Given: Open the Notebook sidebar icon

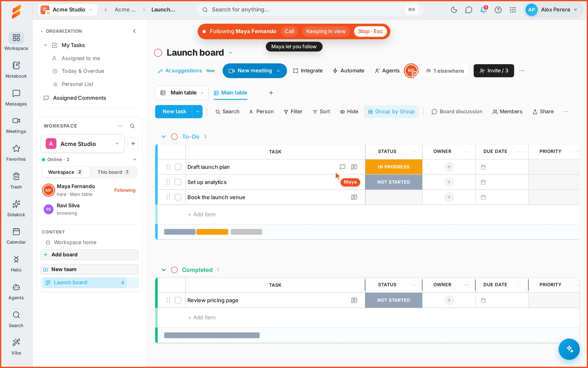Looking at the screenshot, I should pos(16,70).
